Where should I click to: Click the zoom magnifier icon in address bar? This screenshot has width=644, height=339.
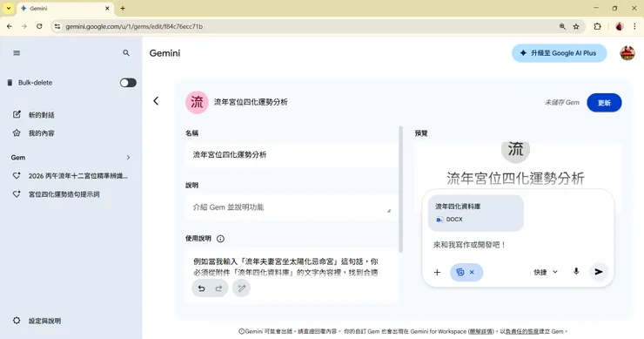[x=562, y=26]
